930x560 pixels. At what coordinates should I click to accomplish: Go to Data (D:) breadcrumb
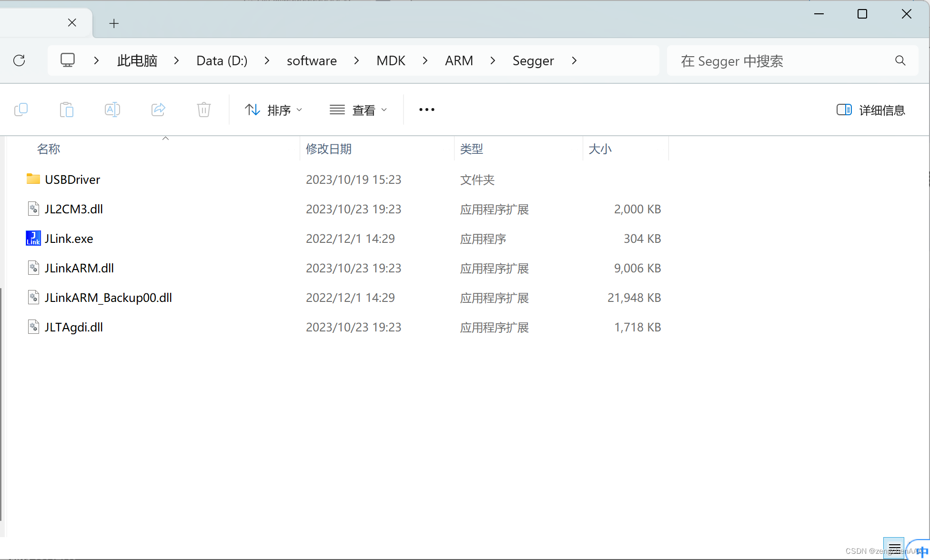222,60
